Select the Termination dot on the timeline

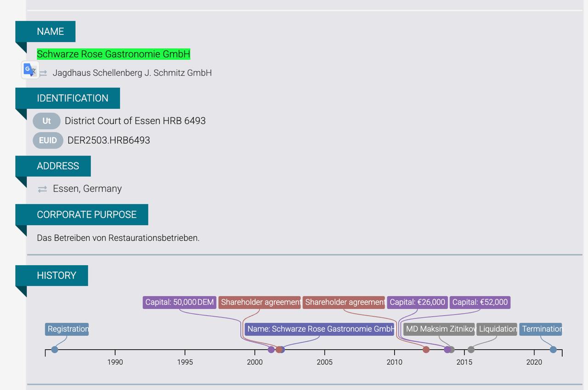[553, 350]
